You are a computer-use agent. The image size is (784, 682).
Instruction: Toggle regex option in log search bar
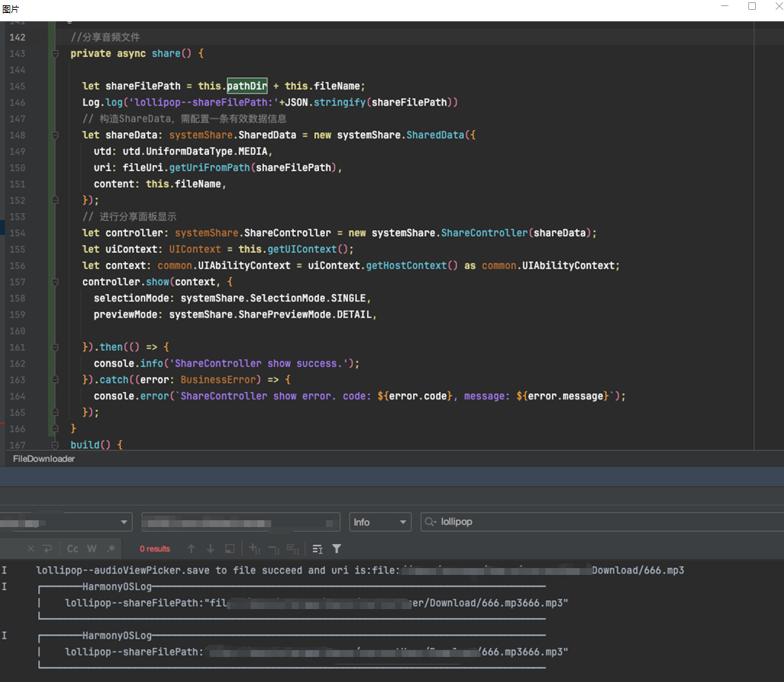coord(111,548)
